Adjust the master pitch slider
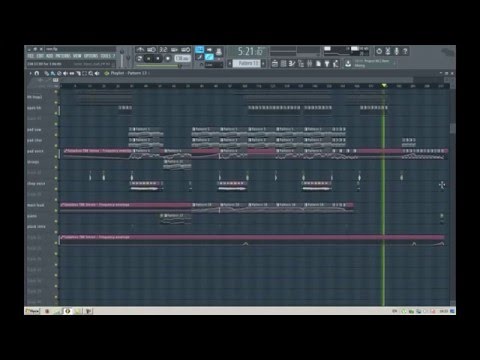480x360 pixels. coord(128,58)
